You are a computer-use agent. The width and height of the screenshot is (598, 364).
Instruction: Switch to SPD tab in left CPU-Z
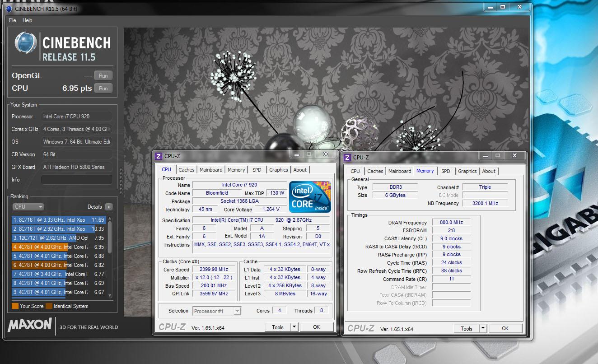[x=257, y=170]
